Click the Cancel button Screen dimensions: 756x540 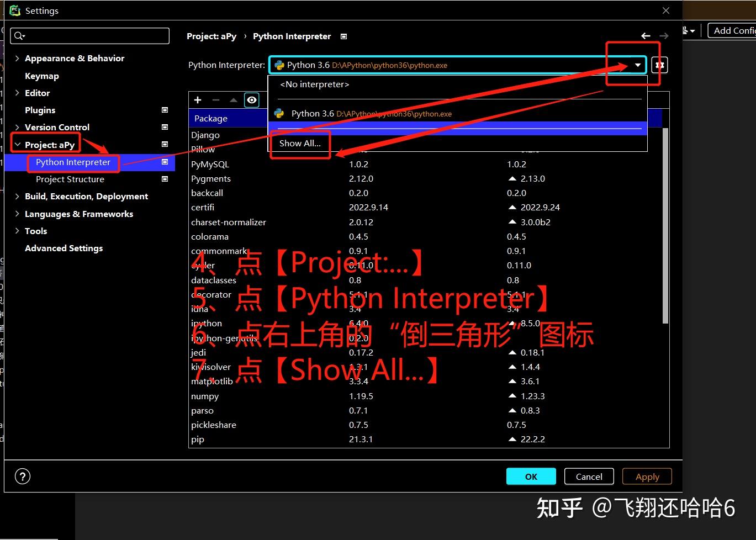(x=588, y=476)
